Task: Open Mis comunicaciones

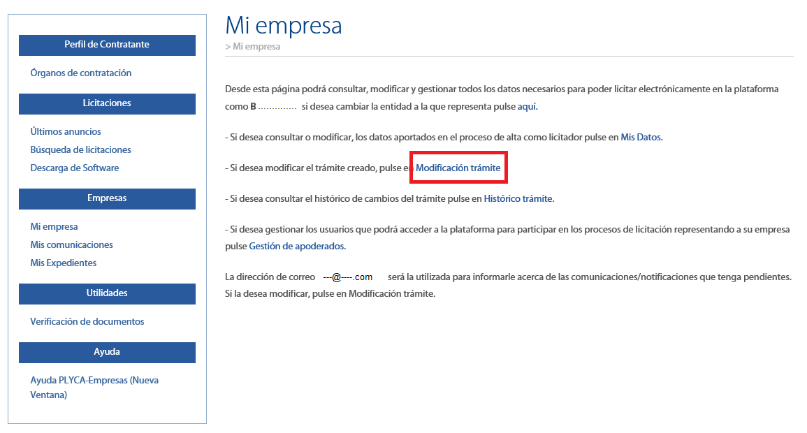Action: tap(72, 245)
